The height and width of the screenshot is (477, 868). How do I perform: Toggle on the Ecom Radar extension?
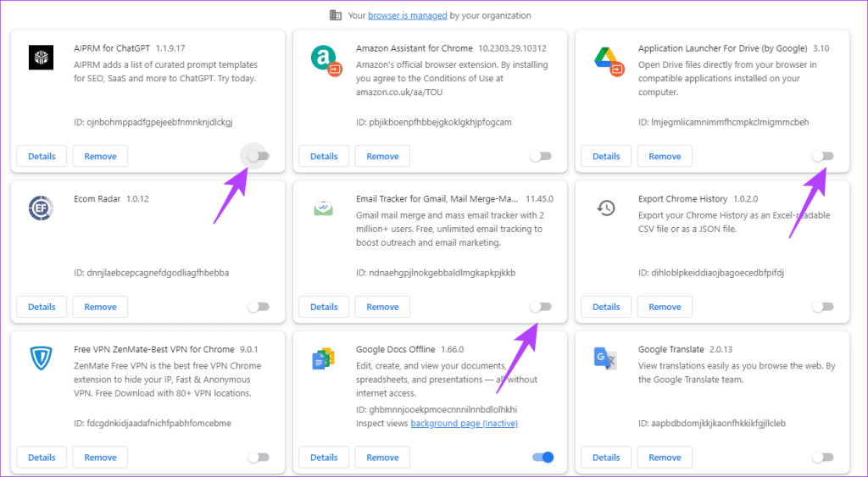258,307
